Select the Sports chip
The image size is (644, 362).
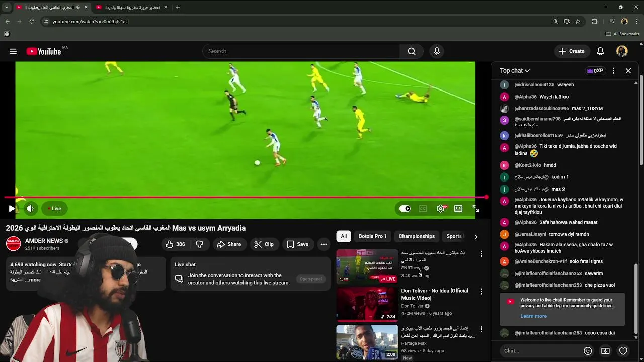coord(454,236)
